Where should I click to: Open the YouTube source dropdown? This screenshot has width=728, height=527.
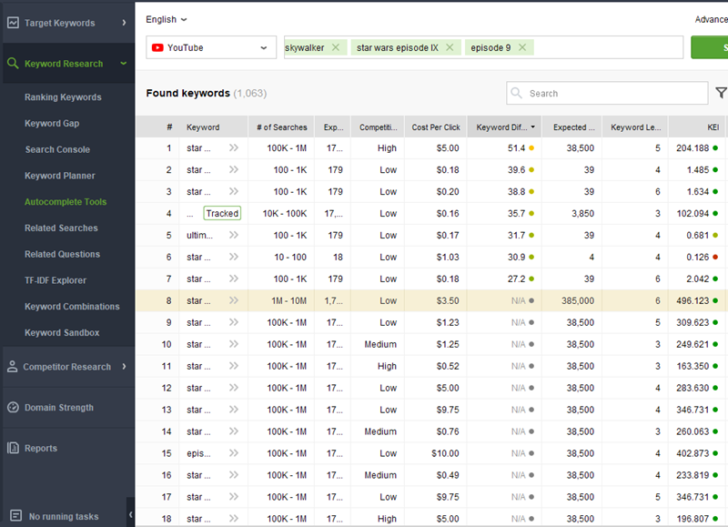(211, 47)
